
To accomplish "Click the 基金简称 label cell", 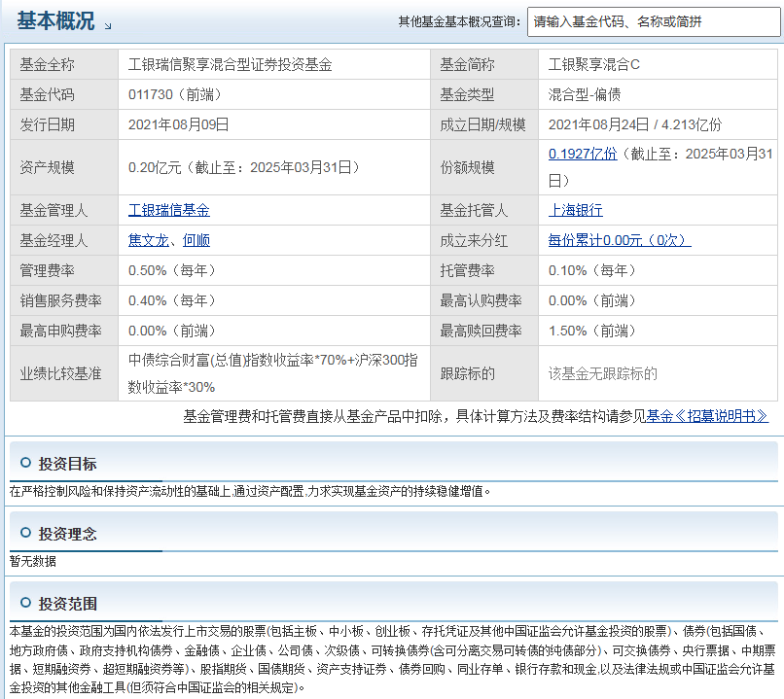I will 484,64.
